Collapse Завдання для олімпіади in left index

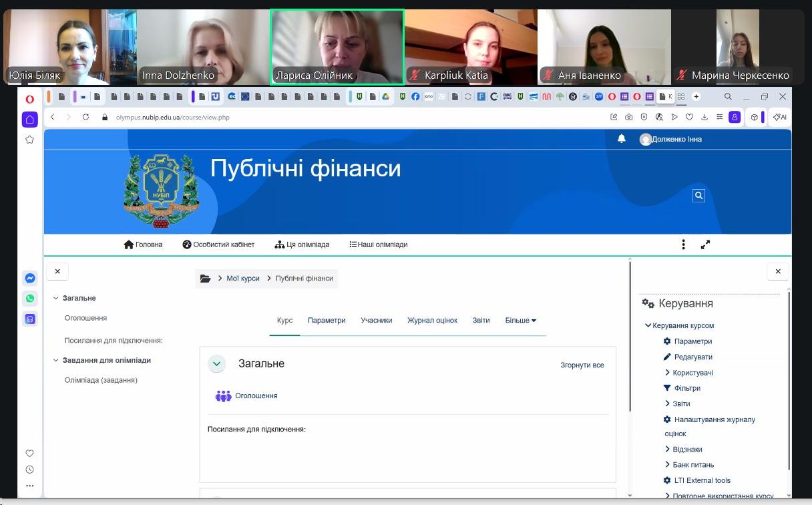56,360
